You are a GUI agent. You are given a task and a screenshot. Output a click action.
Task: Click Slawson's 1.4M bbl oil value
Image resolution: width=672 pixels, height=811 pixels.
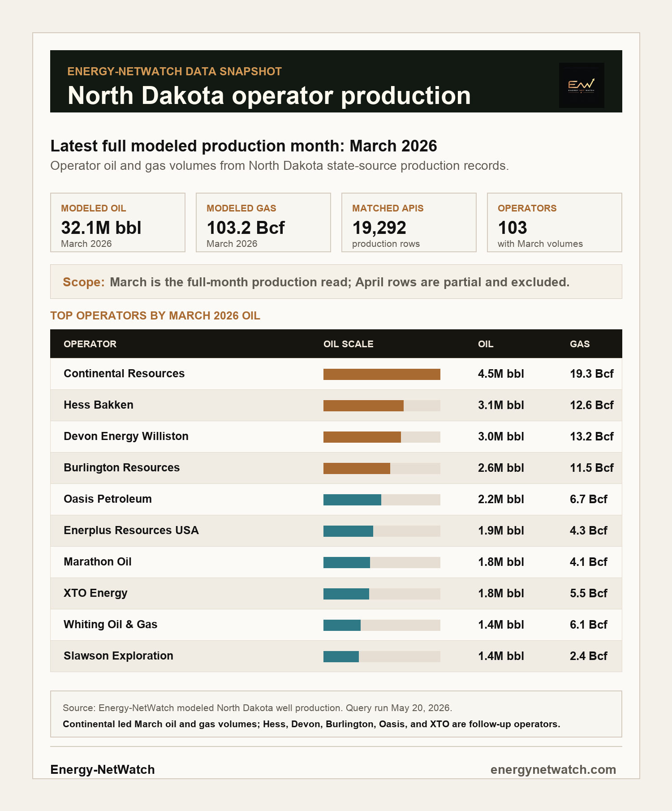pyautogui.click(x=501, y=656)
